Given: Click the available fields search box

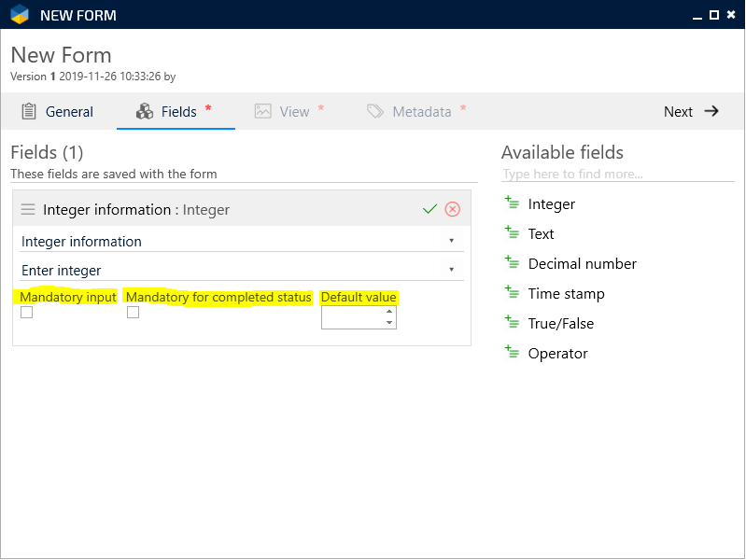Looking at the screenshot, I should pyautogui.click(x=616, y=174).
